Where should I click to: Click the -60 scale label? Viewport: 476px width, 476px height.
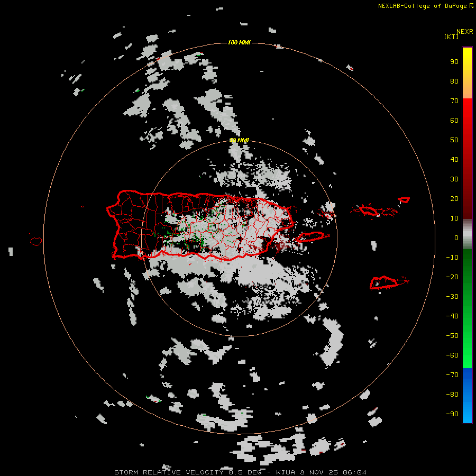tap(452, 355)
